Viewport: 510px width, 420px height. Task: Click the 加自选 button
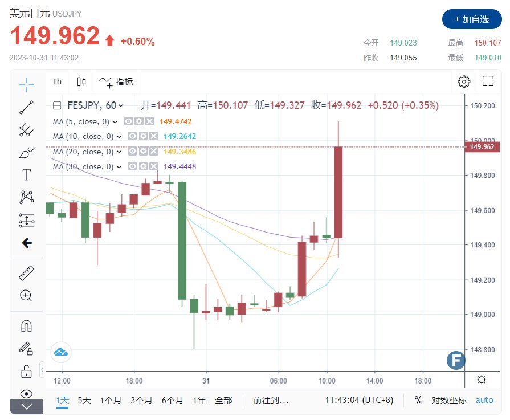471,19
